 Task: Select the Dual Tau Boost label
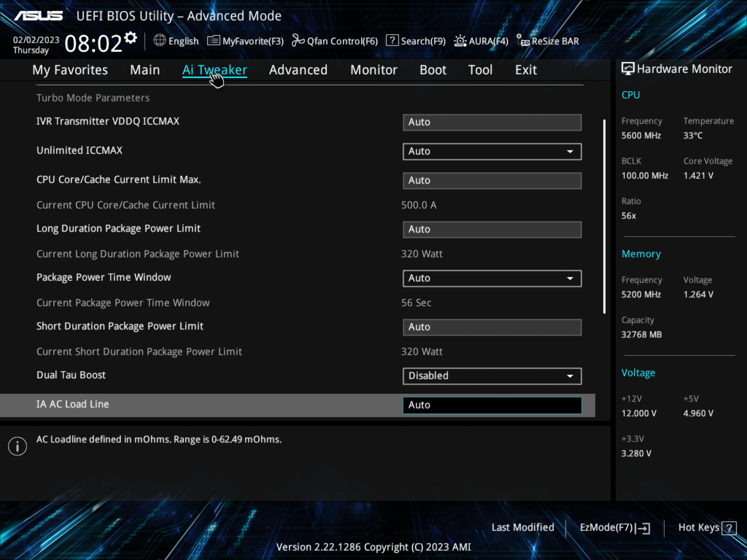[x=71, y=375]
